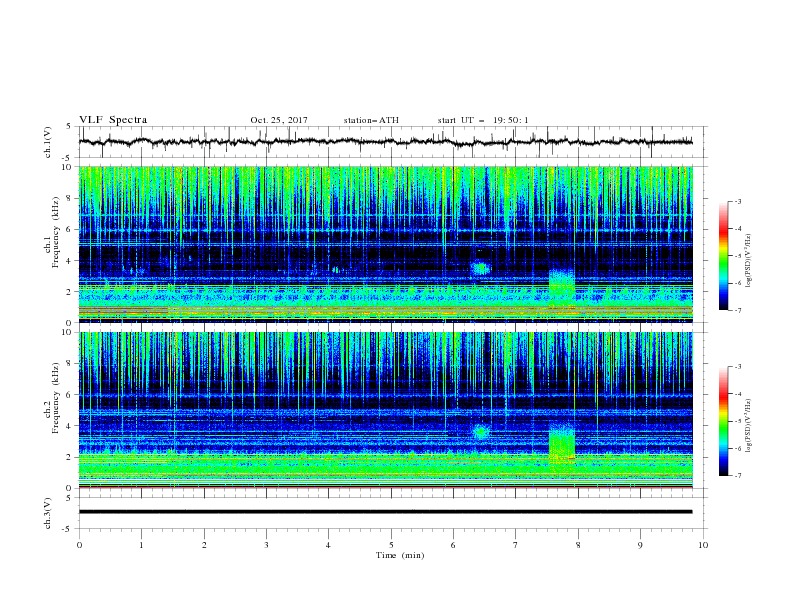Click the -5 tick on ch.2 colorbar
This screenshot has height=612, width=792.
pos(737,421)
